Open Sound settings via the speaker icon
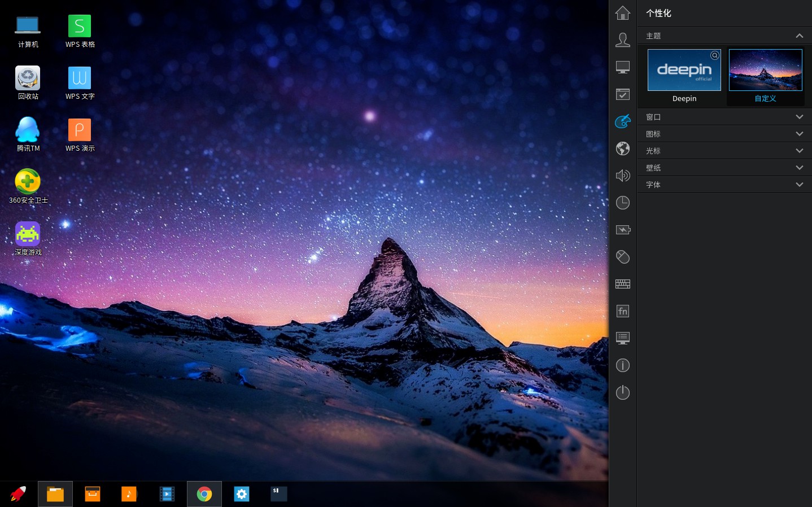The height and width of the screenshot is (507, 812). (x=622, y=176)
